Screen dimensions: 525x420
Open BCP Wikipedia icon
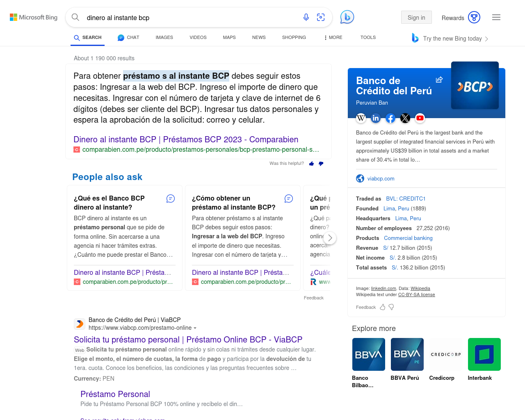[x=361, y=118]
